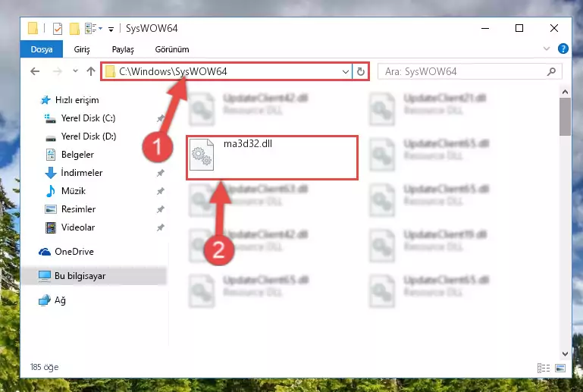The height and width of the screenshot is (392, 583).
Task: Open Belgeler folder in sidebar
Action: pos(77,155)
